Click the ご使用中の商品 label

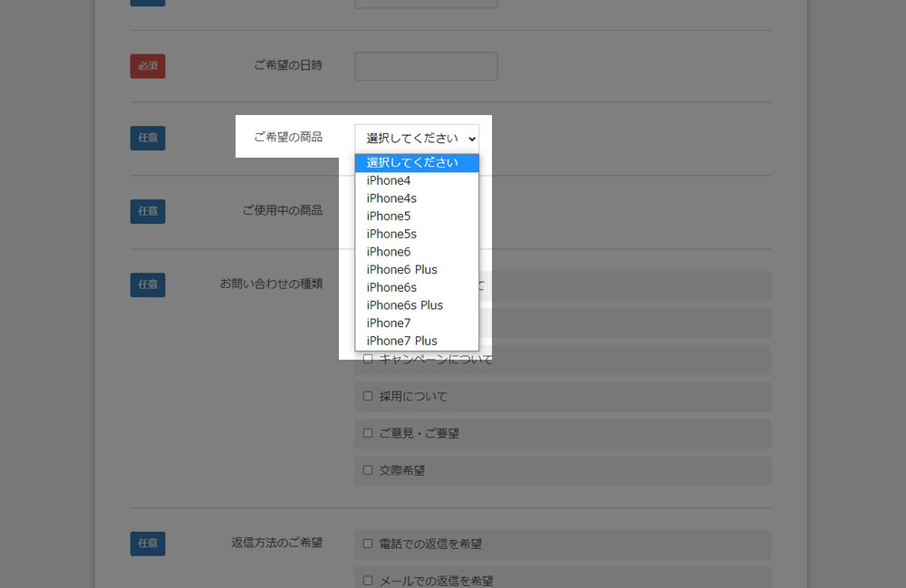[283, 210]
